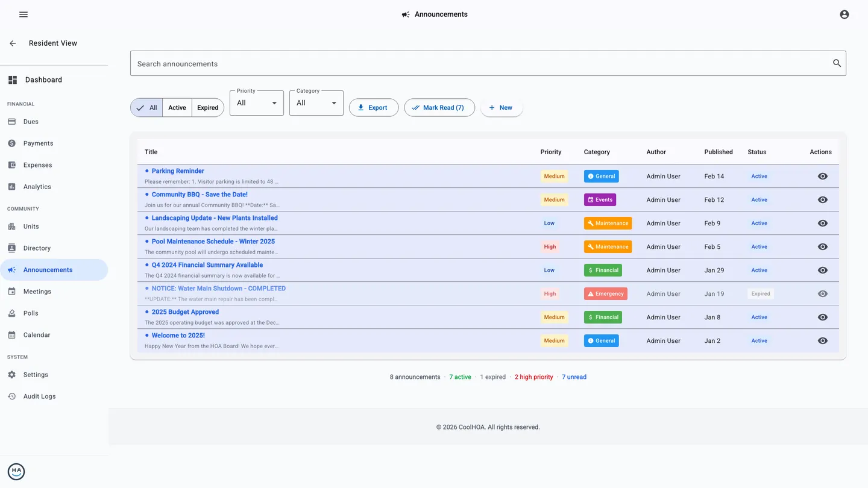Open Welcome to 2025! title
868x488 pixels.
178,336
